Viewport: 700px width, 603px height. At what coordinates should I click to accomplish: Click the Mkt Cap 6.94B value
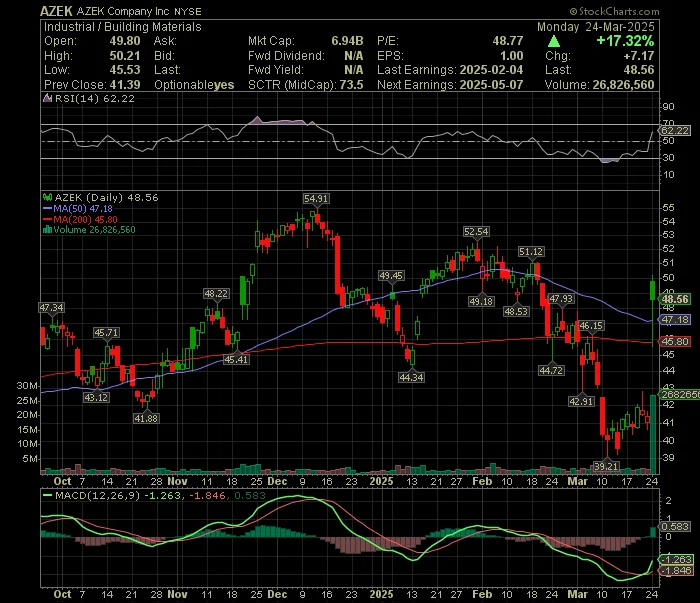347,41
